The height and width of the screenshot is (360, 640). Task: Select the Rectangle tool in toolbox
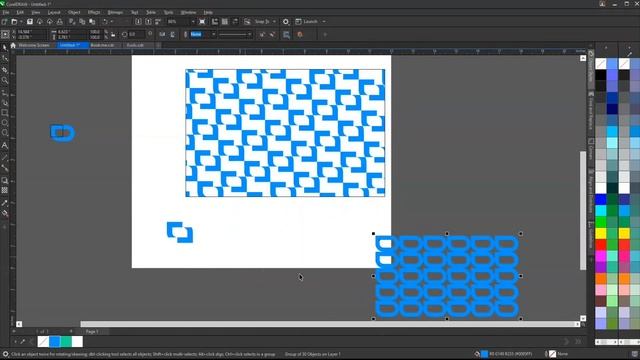[x=4, y=113]
